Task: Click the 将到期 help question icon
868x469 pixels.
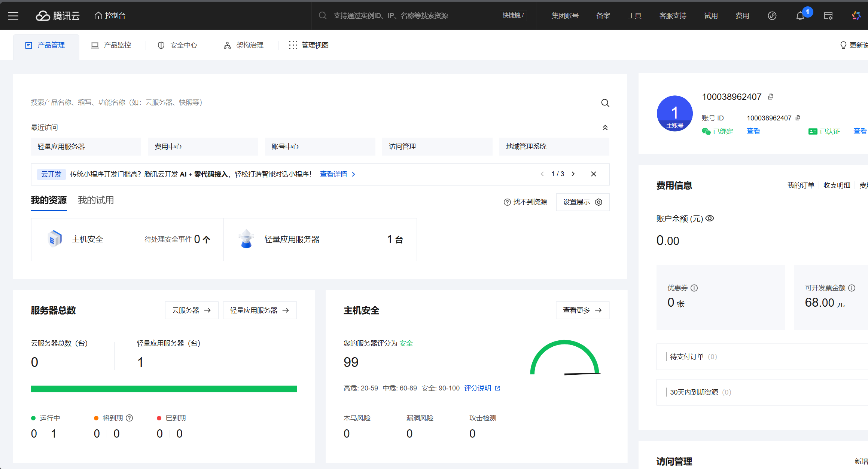Action: tap(130, 418)
